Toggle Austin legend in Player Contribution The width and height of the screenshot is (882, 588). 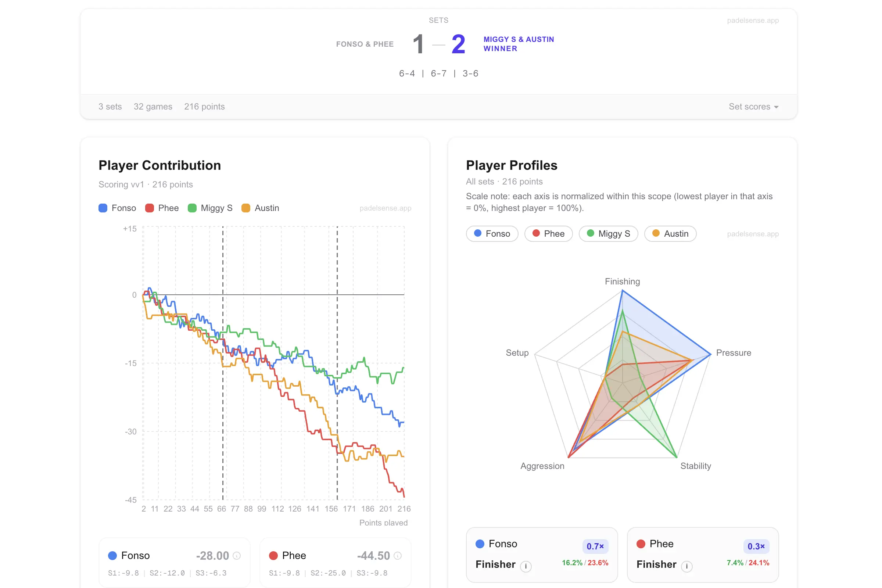[x=261, y=208]
